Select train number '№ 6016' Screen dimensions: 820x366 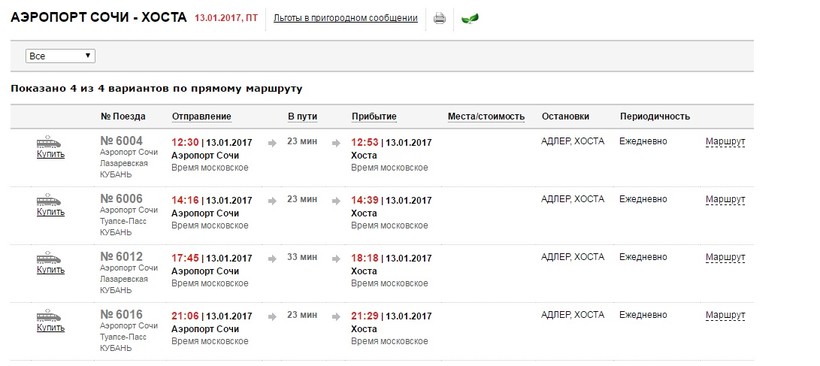coord(121,315)
